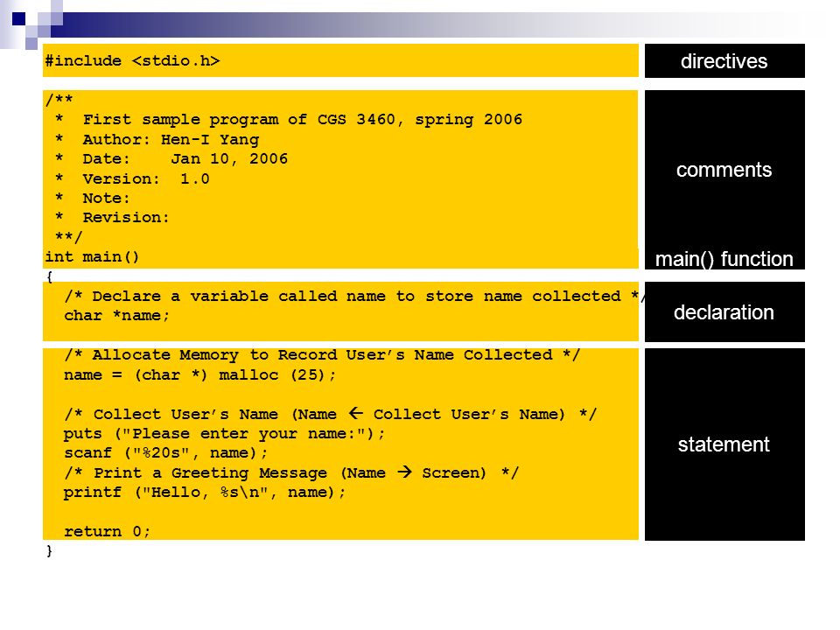Click the 'Declare a variable called name' comment
The height and width of the screenshot is (630, 840).
click(354, 297)
